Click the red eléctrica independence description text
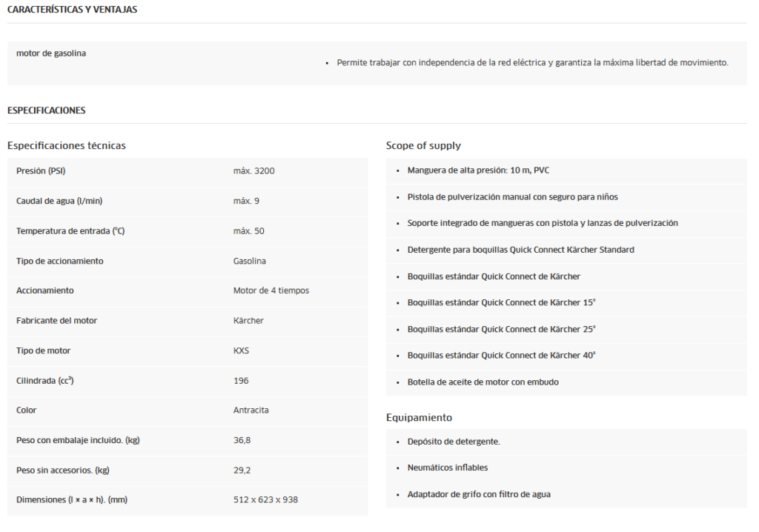 [532, 63]
